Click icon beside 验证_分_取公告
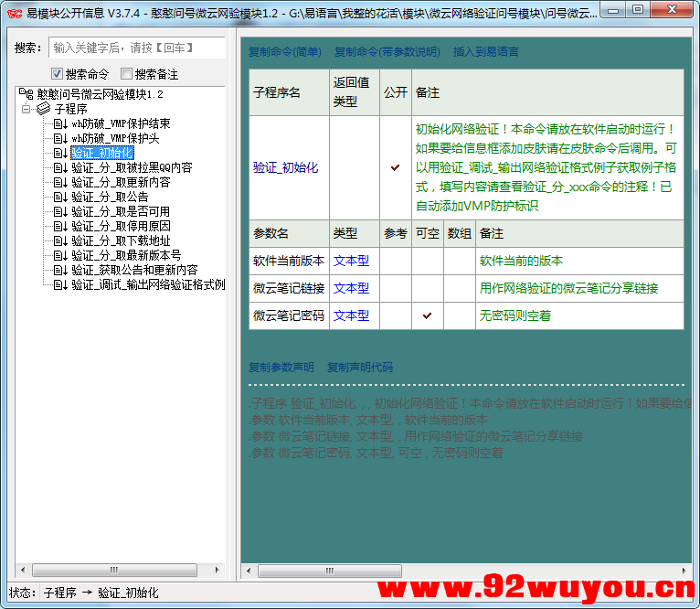Image resolution: width=700 pixels, height=609 pixels. [x=59, y=197]
